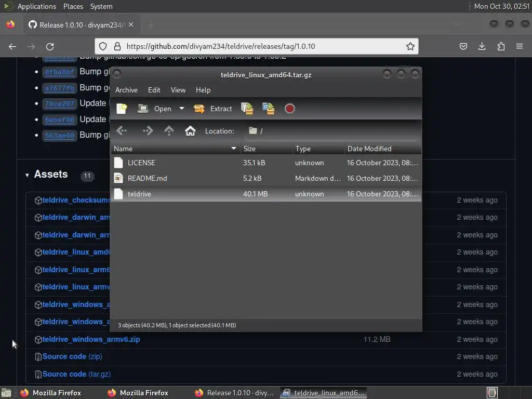Open the Help menu in archive manager
The width and height of the screenshot is (532, 399).
point(203,90)
